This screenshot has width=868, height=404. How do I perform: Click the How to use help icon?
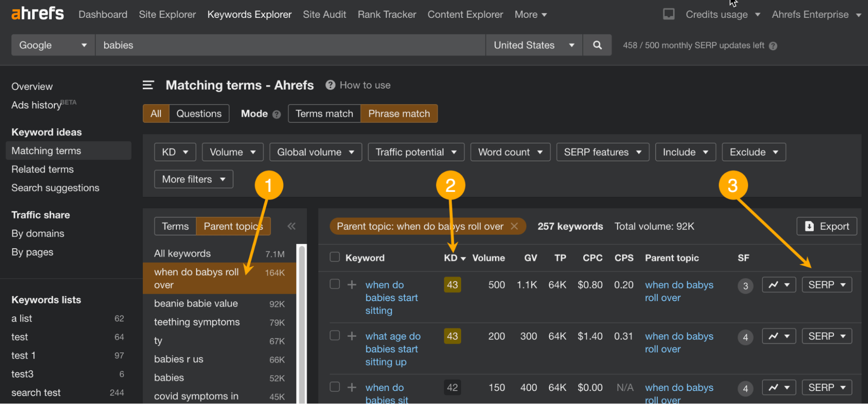click(330, 85)
